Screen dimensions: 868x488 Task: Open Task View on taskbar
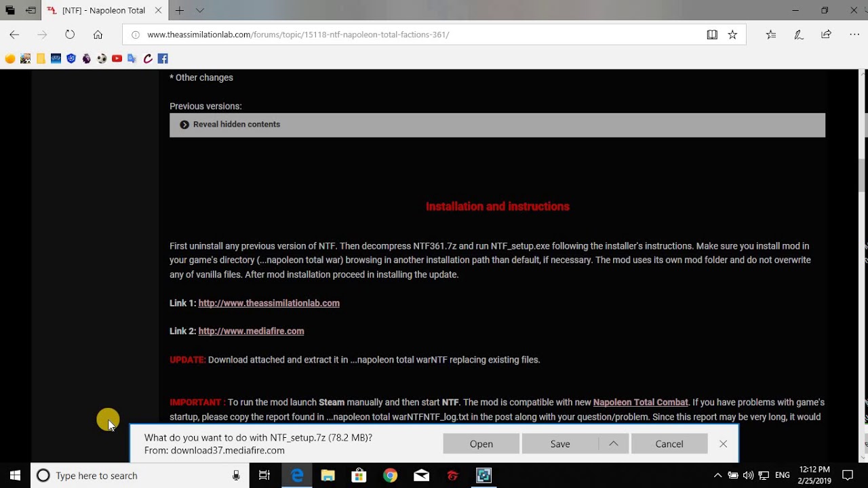(x=264, y=476)
